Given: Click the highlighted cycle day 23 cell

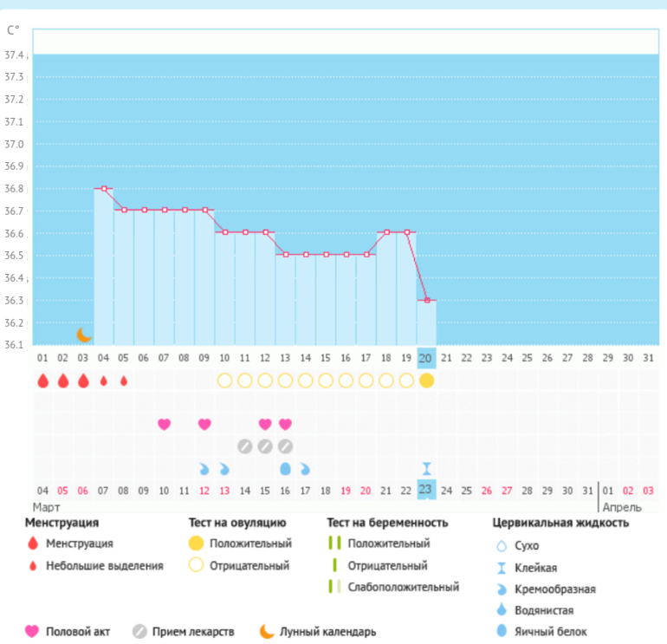Looking at the screenshot, I should coord(426,490).
